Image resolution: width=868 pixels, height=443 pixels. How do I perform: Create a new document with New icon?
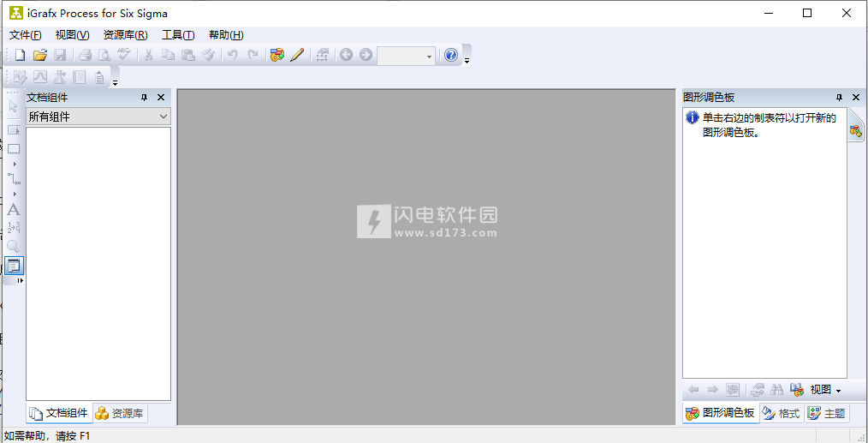tap(20, 55)
